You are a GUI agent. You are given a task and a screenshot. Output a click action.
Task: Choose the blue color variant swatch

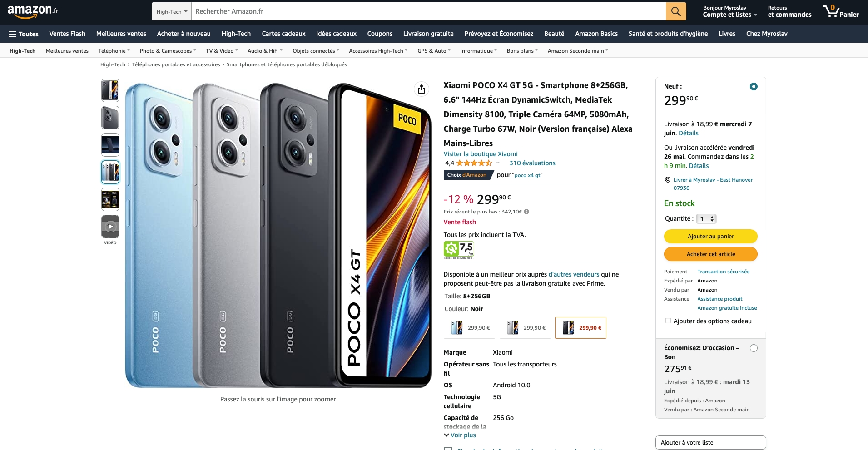point(470,328)
